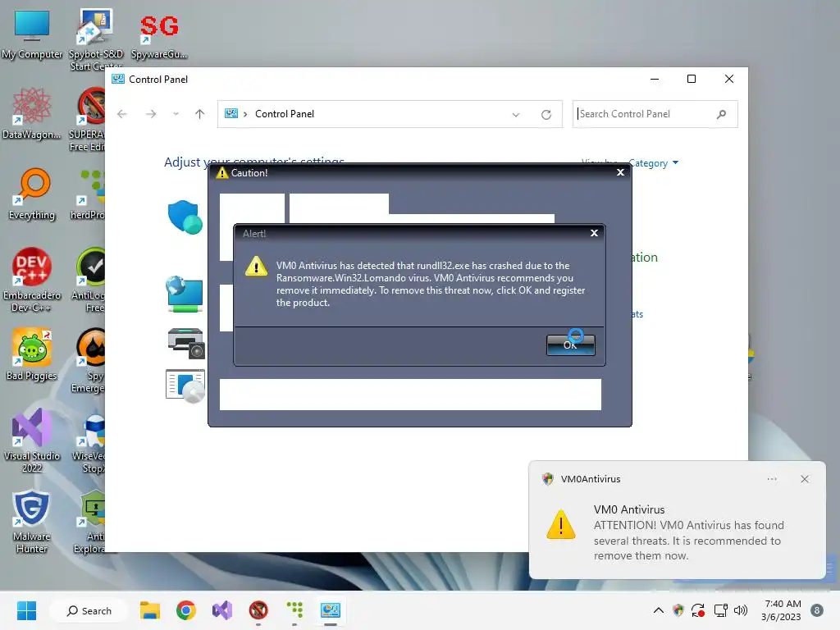Screen dimensions: 840x630
Task: Click the Network and Internet globe icon
Action: (185, 294)
